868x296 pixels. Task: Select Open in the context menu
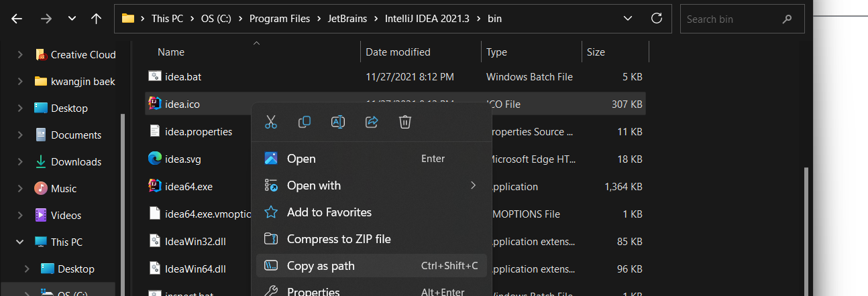372,159
